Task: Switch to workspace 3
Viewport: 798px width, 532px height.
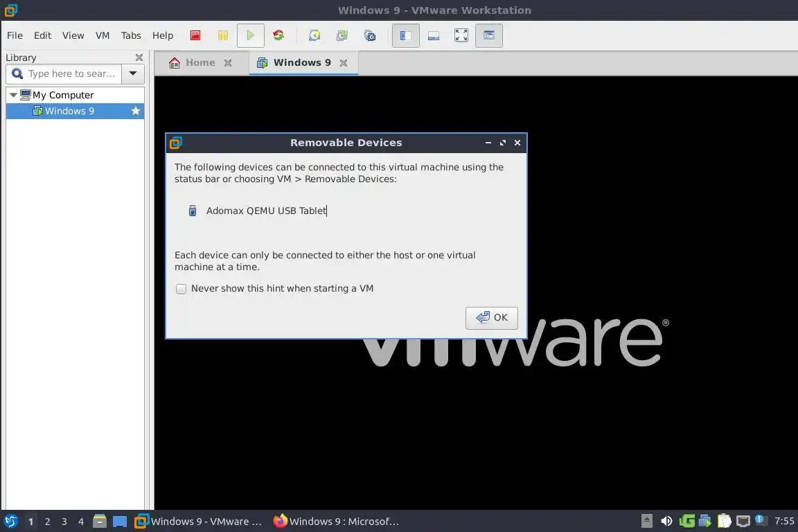Action: (x=64, y=522)
